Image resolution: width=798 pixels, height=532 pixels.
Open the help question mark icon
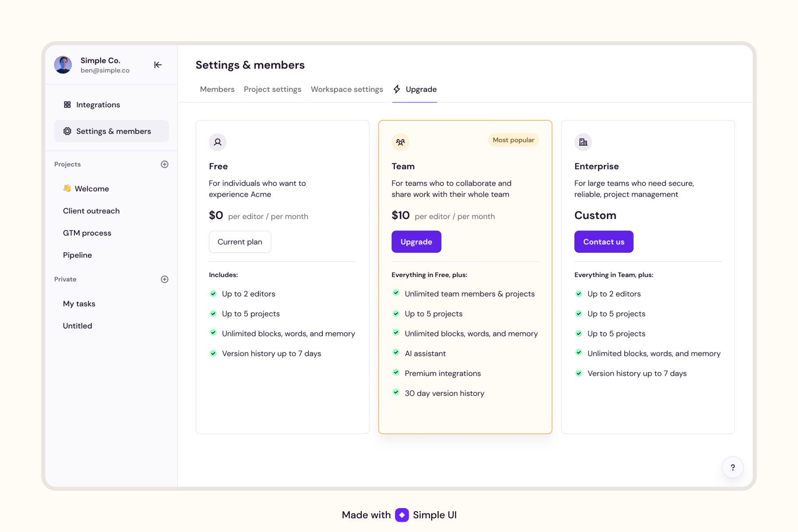coord(732,467)
